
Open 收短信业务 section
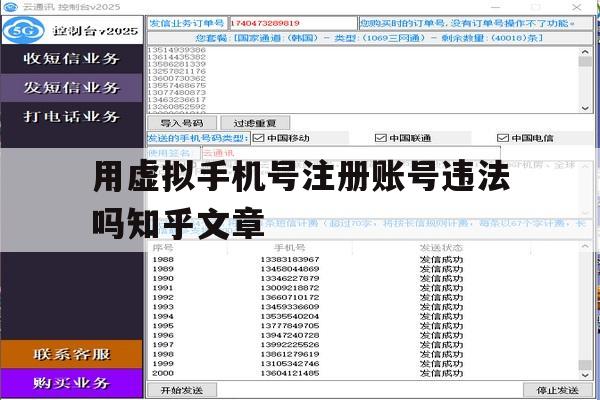tap(72, 59)
